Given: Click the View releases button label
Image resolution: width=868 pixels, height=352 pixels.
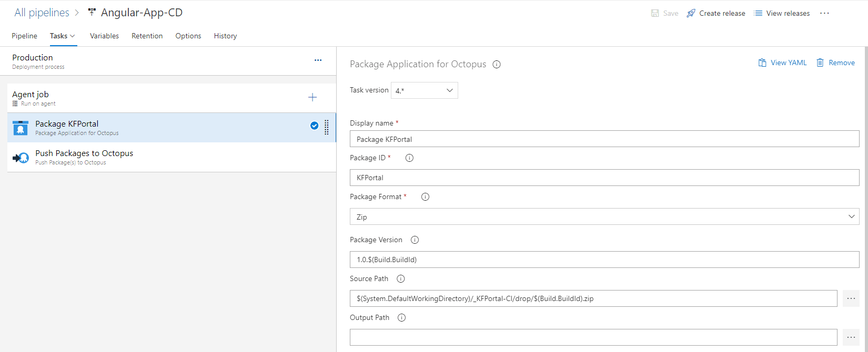Looking at the screenshot, I should point(788,13).
